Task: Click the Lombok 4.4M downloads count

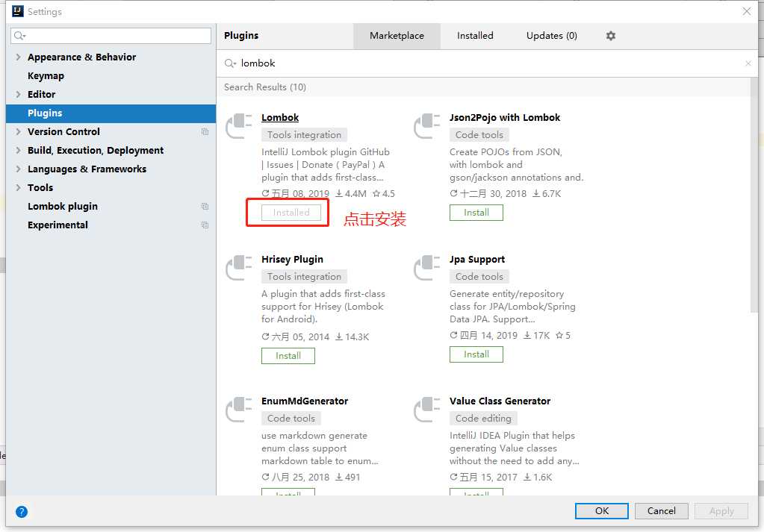Action: point(351,194)
